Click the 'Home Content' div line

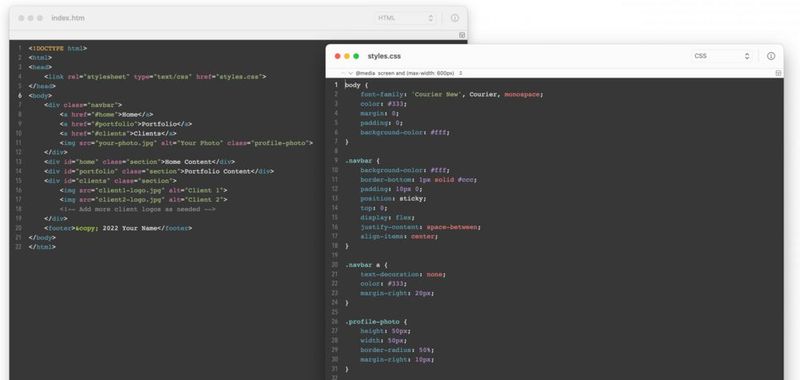point(139,162)
